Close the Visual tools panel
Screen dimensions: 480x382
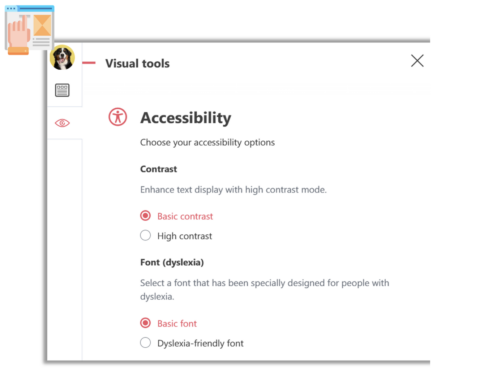tap(417, 61)
